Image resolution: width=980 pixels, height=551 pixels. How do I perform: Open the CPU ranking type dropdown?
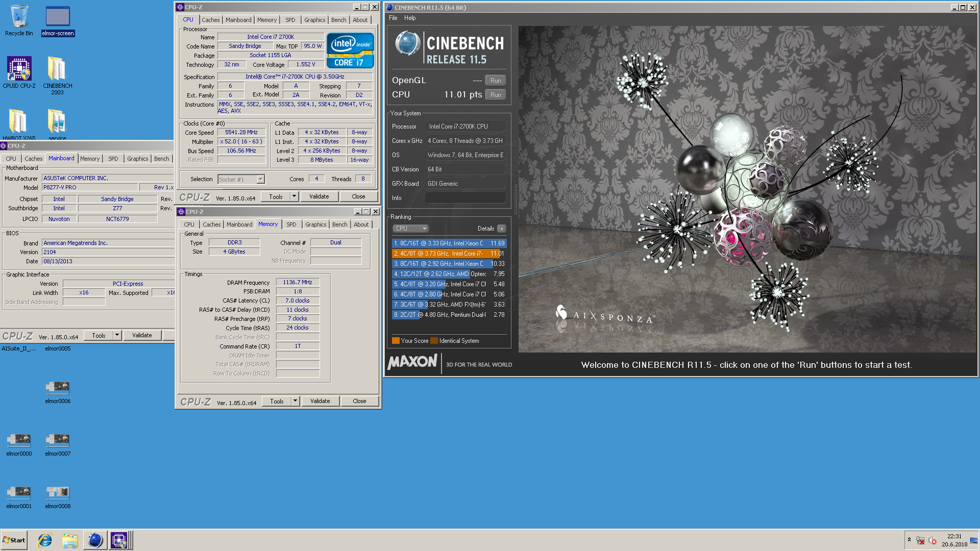pos(410,229)
